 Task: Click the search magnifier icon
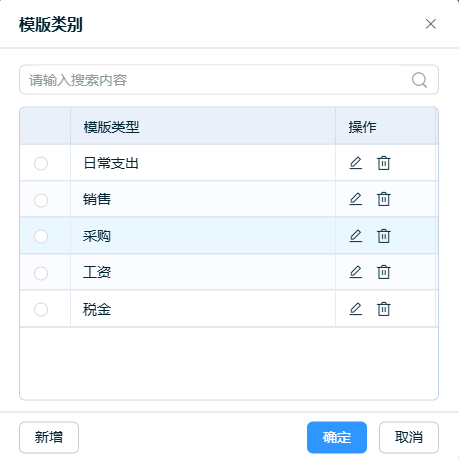point(419,80)
